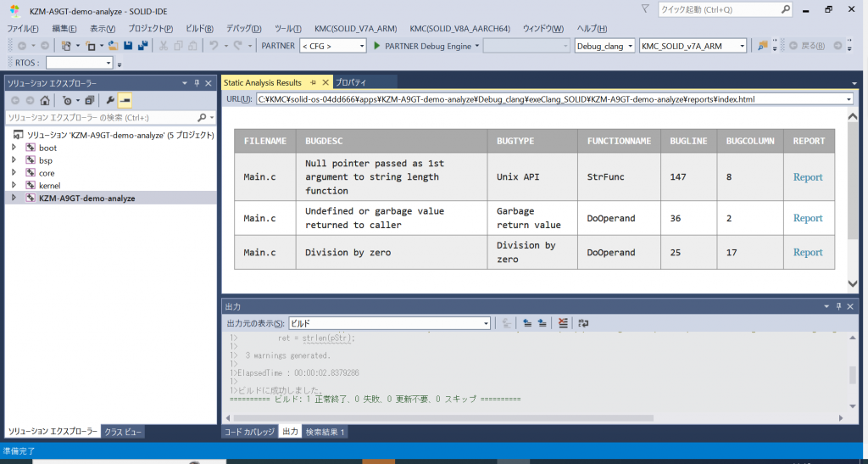
Task: Start PARTNER Debug Engine with green play
Action: (x=377, y=45)
